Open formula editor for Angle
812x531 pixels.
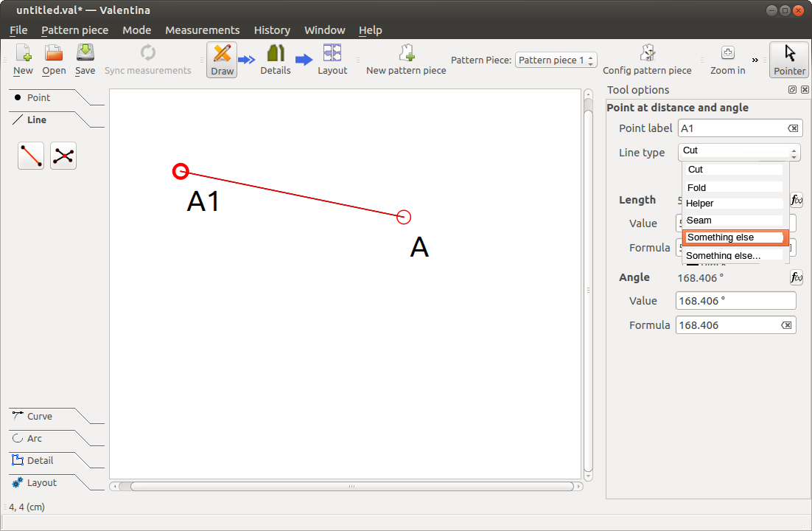[796, 277]
